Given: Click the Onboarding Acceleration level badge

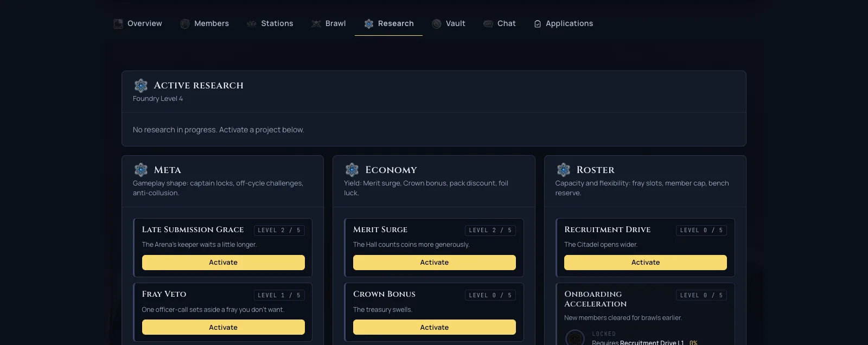Looking at the screenshot, I should click(701, 295).
